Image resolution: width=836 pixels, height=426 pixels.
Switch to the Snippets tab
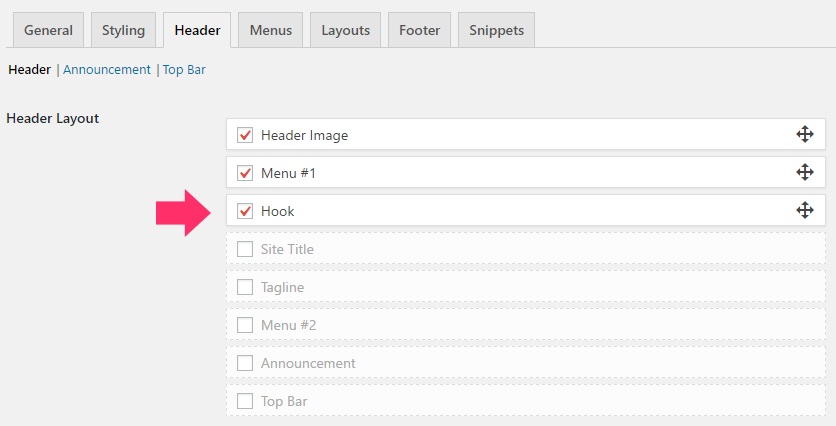496,30
